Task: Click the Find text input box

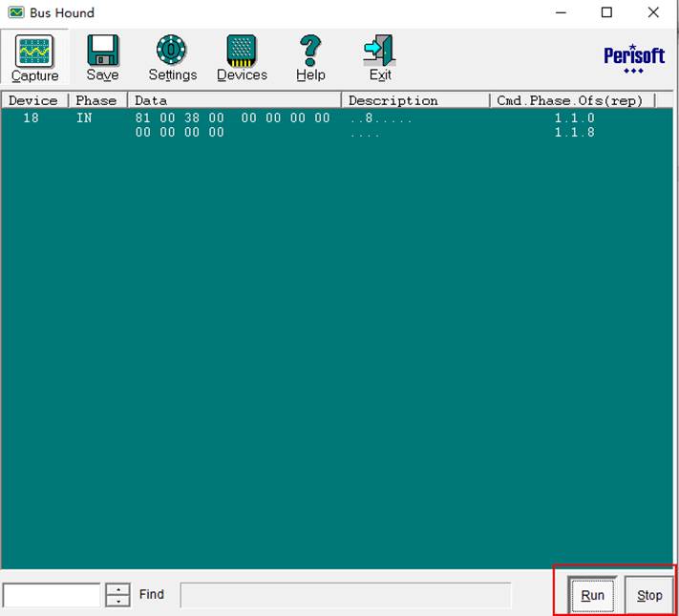Action: [x=346, y=595]
